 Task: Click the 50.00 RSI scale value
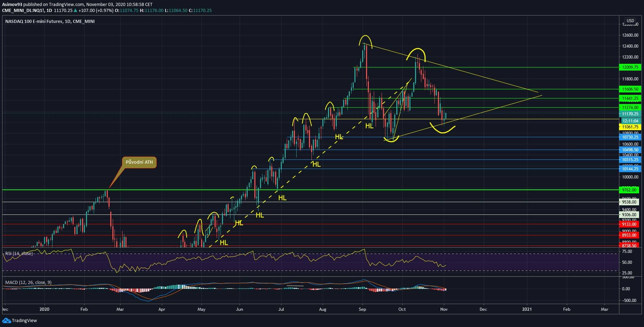[627, 262]
